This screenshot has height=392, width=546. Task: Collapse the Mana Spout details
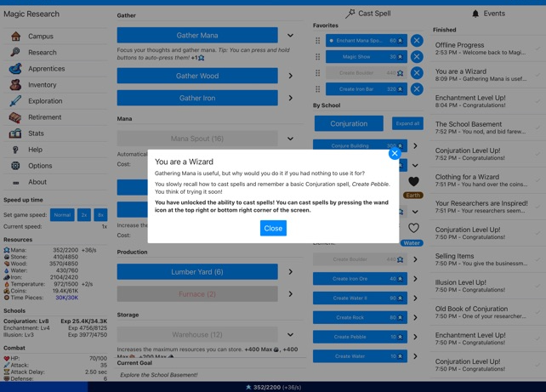pos(290,139)
